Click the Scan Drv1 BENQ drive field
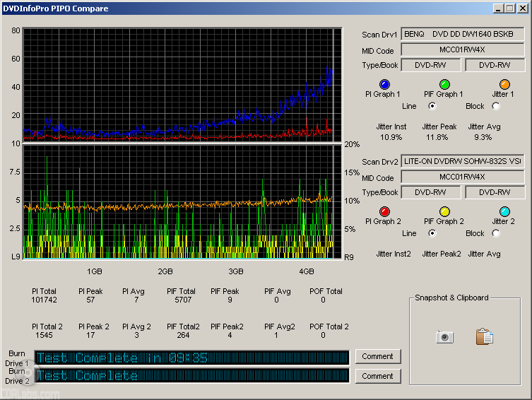The width and height of the screenshot is (532, 400). (463, 34)
